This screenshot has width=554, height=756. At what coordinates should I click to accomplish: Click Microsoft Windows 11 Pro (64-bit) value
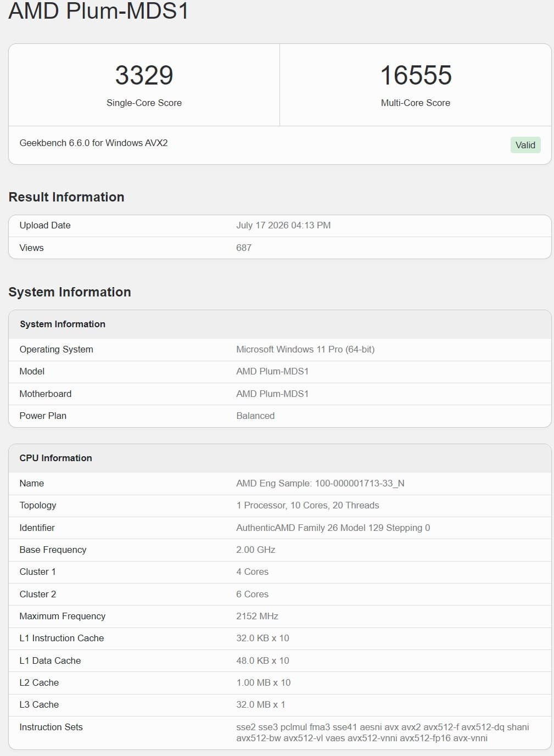[x=305, y=349]
